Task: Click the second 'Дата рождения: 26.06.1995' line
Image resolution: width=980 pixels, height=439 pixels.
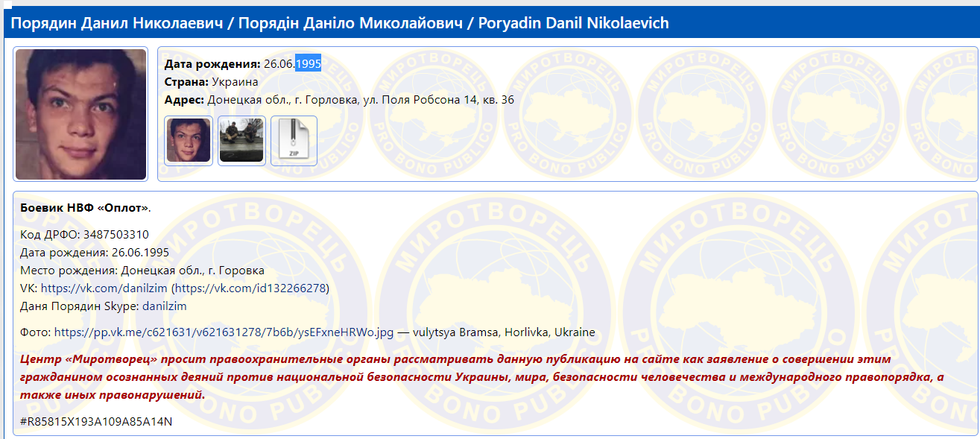Action: (95, 253)
